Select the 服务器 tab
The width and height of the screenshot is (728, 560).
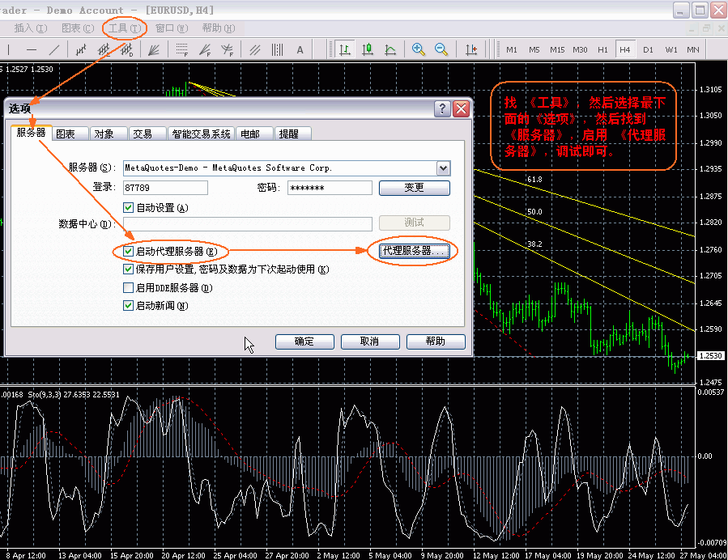pos(31,133)
